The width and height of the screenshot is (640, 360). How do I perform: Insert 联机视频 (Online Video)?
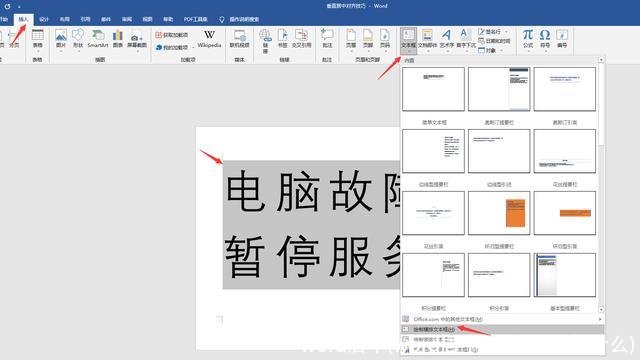[240, 39]
